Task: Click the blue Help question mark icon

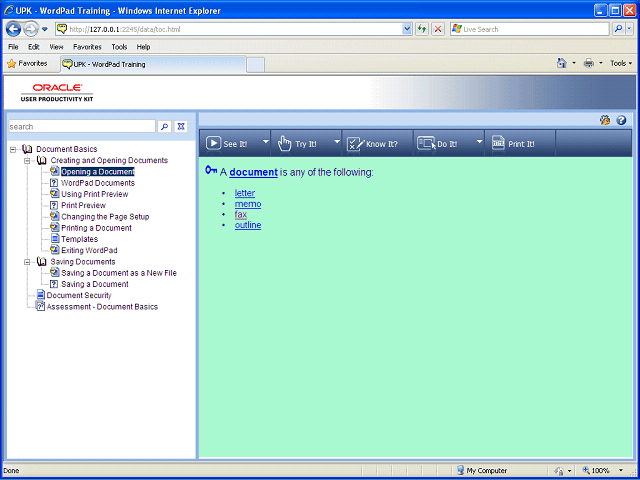Action: (x=621, y=120)
